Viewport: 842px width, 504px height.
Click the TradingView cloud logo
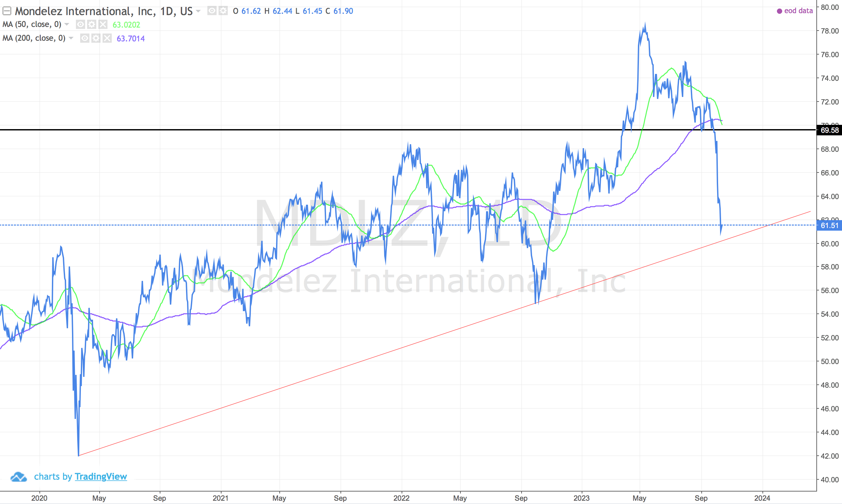(19, 477)
